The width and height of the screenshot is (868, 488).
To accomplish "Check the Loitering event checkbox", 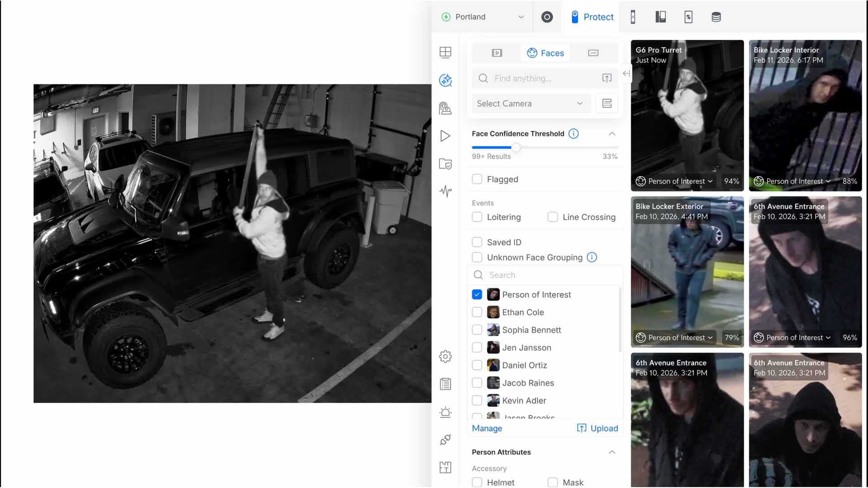I will [477, 217].
